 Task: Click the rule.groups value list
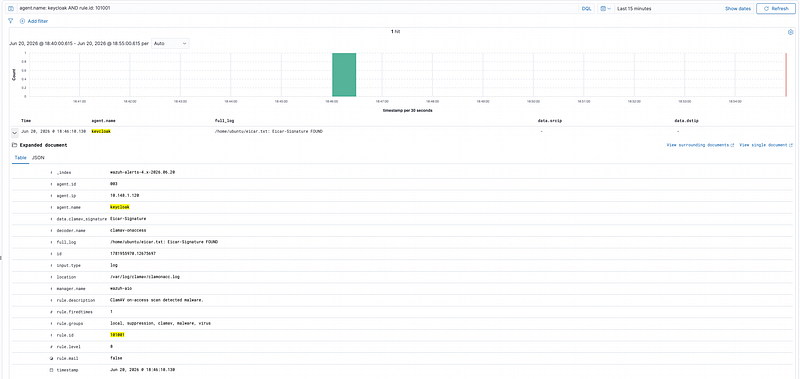tap(160, 323)
